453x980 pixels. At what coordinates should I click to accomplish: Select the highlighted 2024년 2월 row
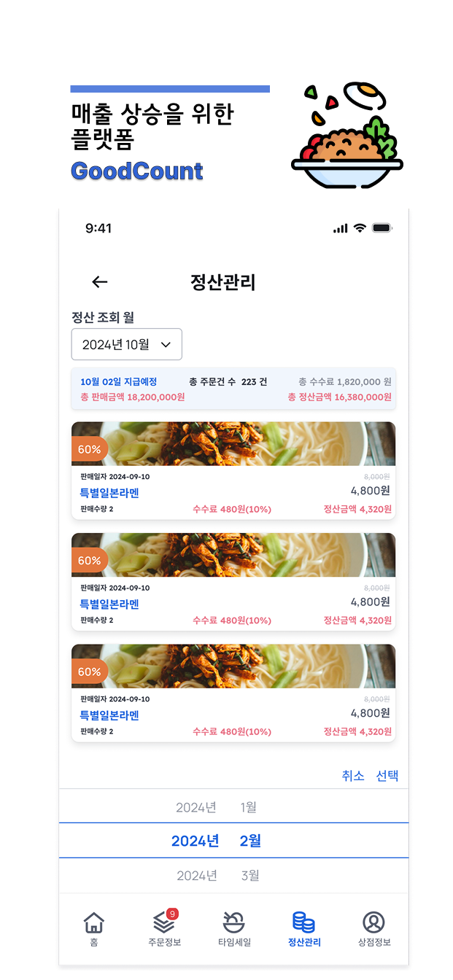click(x=217, y=841)
